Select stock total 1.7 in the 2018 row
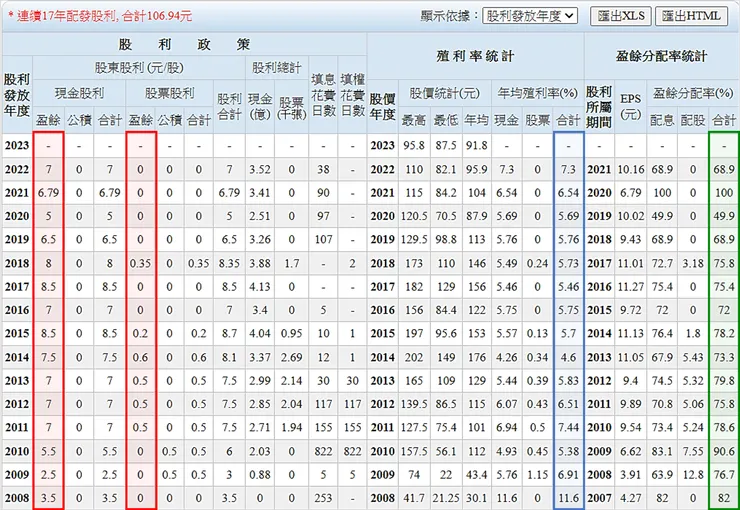This screenshot has height=510, width=740. (292, 263)
